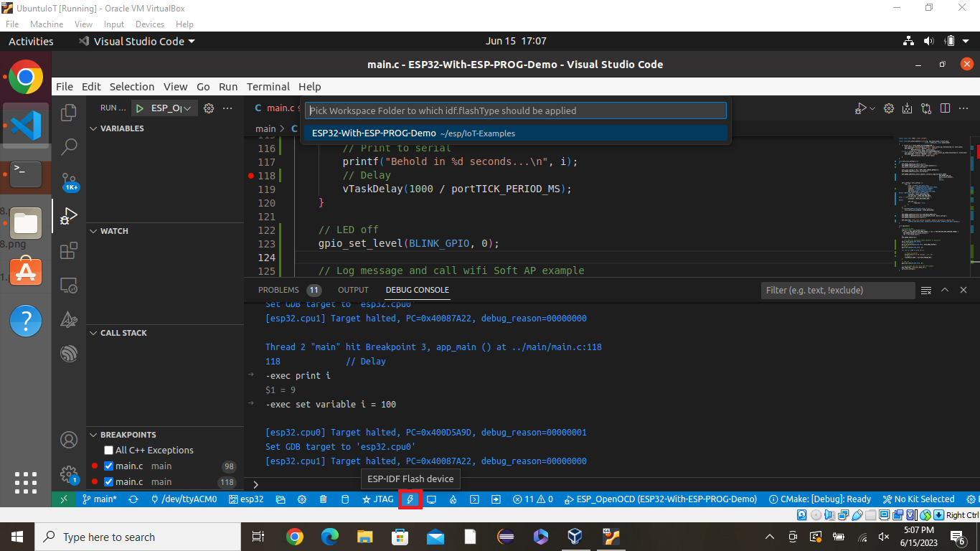
Task: Open the Selection menu
Action: 132,87
